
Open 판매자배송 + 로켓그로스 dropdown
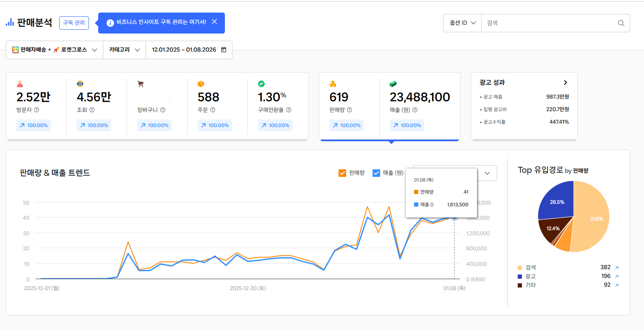point(55,50)
